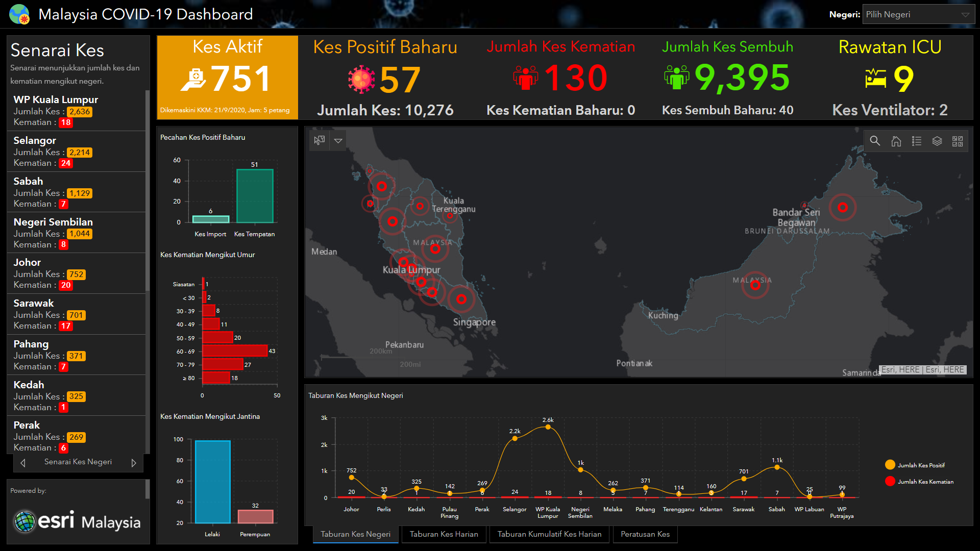
Task: Select Kedah in the case list
Action: pyautogui.click(x=77, y=395)
